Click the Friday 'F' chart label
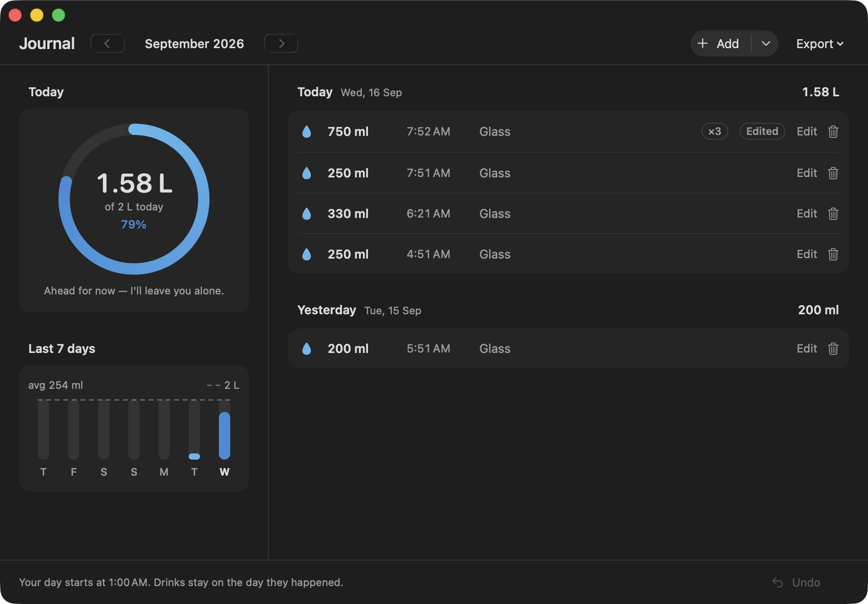The height and width of the screenshot is (604, 868). coord(74,472)
